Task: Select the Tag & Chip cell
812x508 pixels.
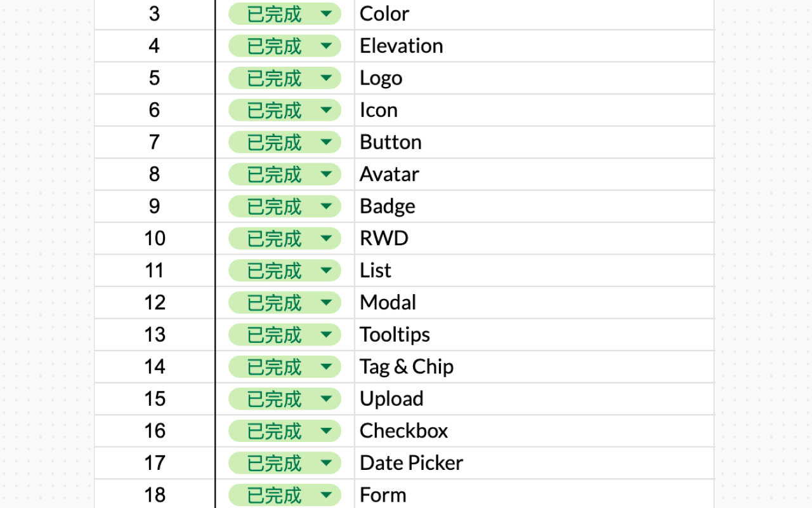Action: pos(534,366)
